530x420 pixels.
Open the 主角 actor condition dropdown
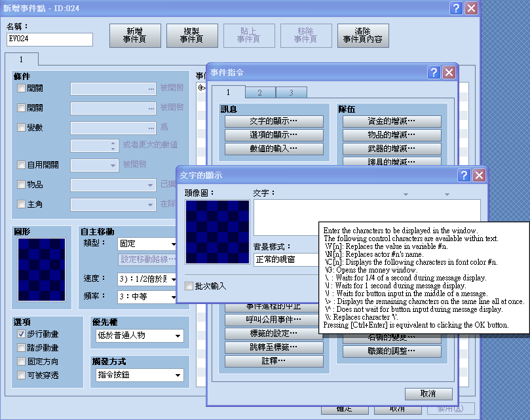[113, 204]
